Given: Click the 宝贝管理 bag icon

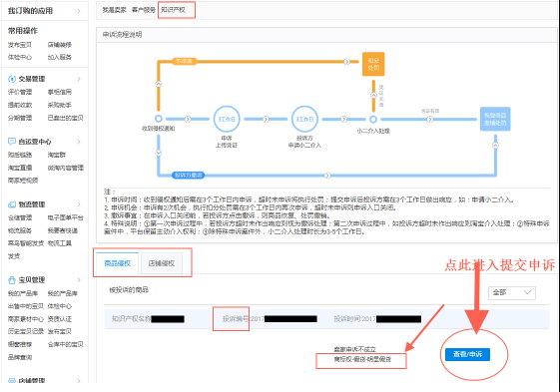Looking at the screenshot, I should (12, 280).
